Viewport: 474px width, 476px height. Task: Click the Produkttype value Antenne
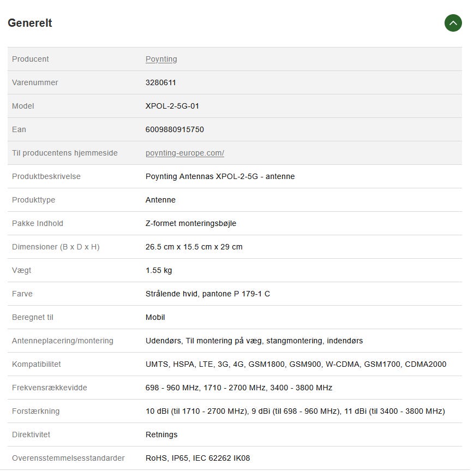[160, 200]
